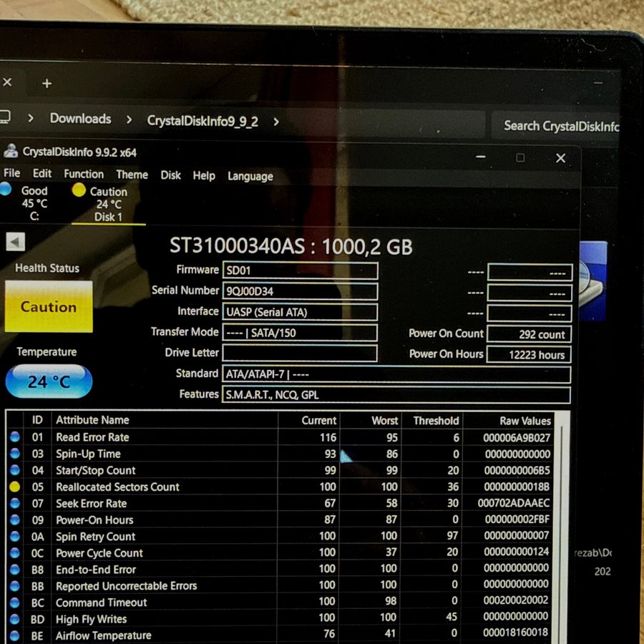
Task: Click the attribute list vertical scrollbar
Action: (x=562, y=528)
